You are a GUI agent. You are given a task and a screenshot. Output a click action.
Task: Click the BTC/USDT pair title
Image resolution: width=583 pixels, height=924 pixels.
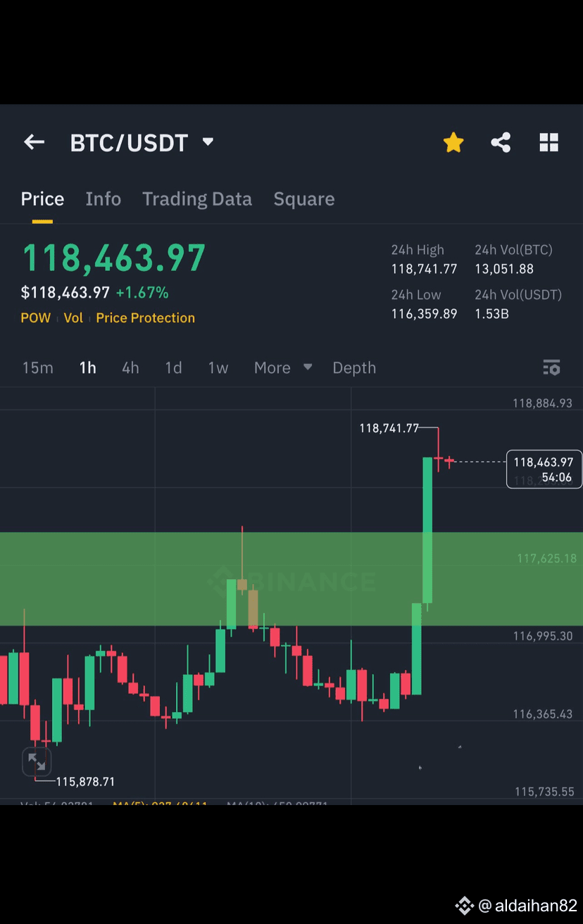coord(129,143)
